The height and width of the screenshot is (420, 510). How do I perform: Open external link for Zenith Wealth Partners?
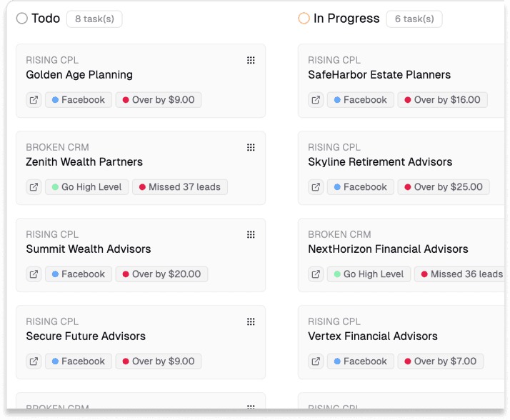[x=34, y=187]
